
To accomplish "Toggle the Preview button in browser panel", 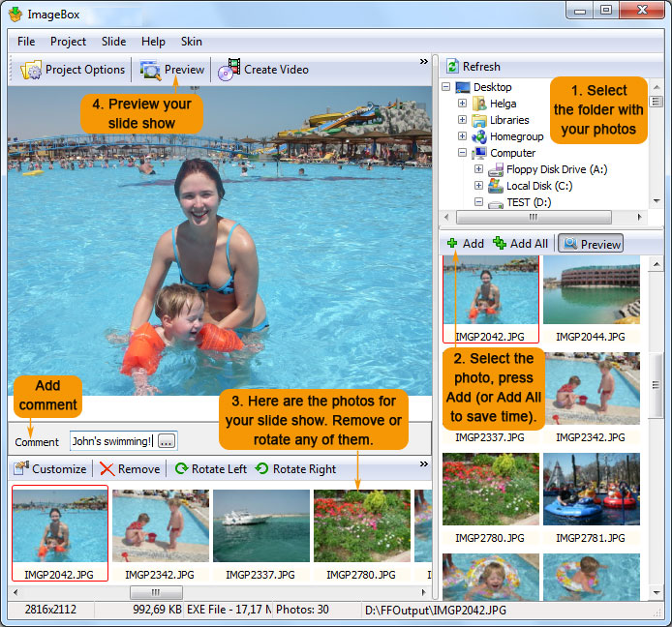I will pyautogui.click(x=591, y=244).
